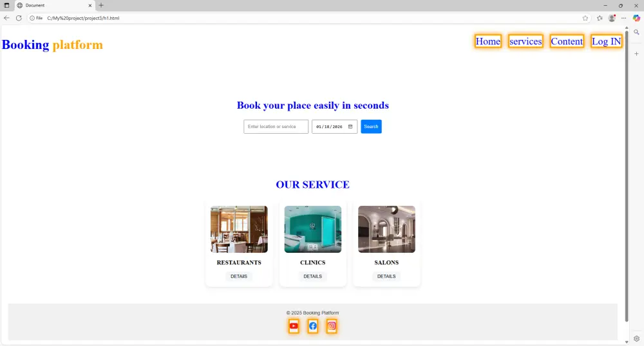Click the browser address bar URL
Screen dimensions: 644x346
click(83, 18)
